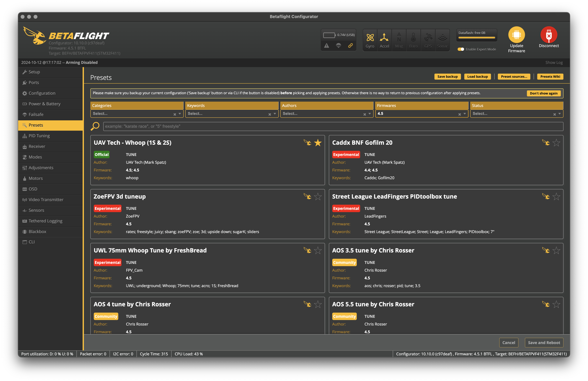Click the Update Firmware chip icon
This screenshot has width=588, height=381.
pos(516,35)
